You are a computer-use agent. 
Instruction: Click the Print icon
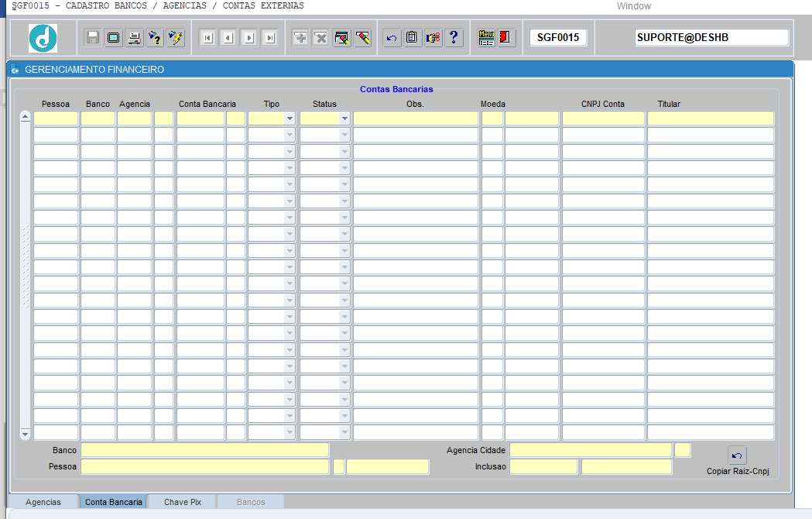(x=134, y=38)
